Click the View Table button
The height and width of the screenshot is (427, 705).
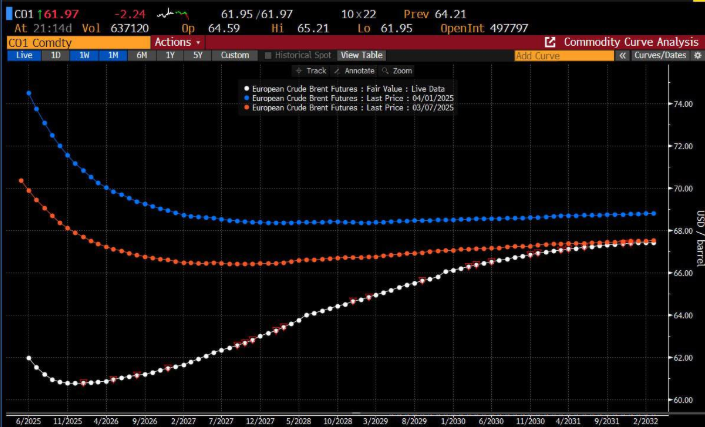coord(360,56)
